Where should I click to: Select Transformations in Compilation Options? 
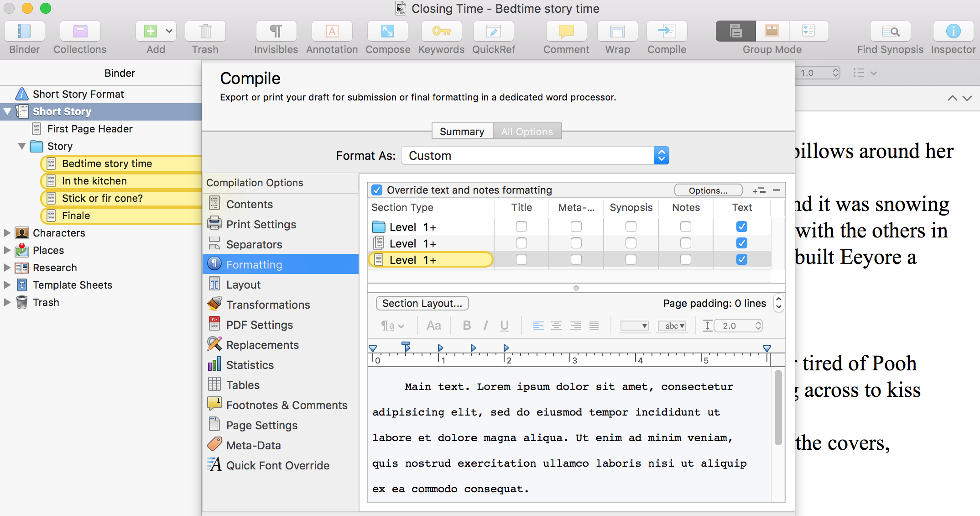point(268,305)
